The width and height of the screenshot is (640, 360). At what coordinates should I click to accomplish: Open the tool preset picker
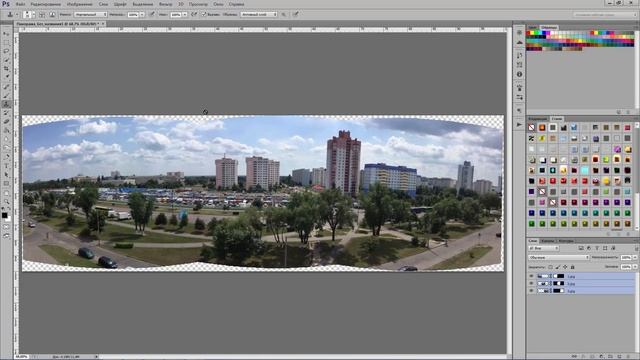coord(13,14)
